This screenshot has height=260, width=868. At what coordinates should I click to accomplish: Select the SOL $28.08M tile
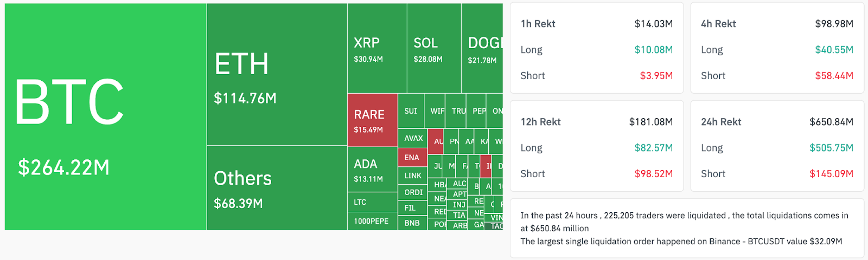(433, 49)
